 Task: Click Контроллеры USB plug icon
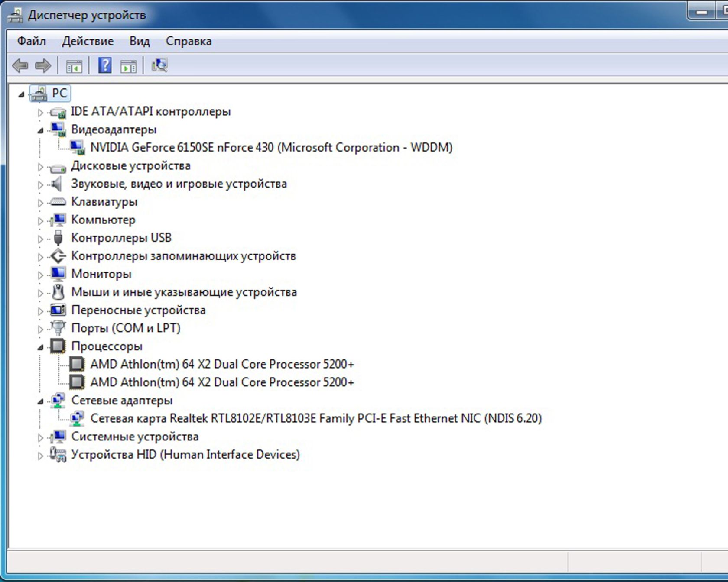coord(58,238)
